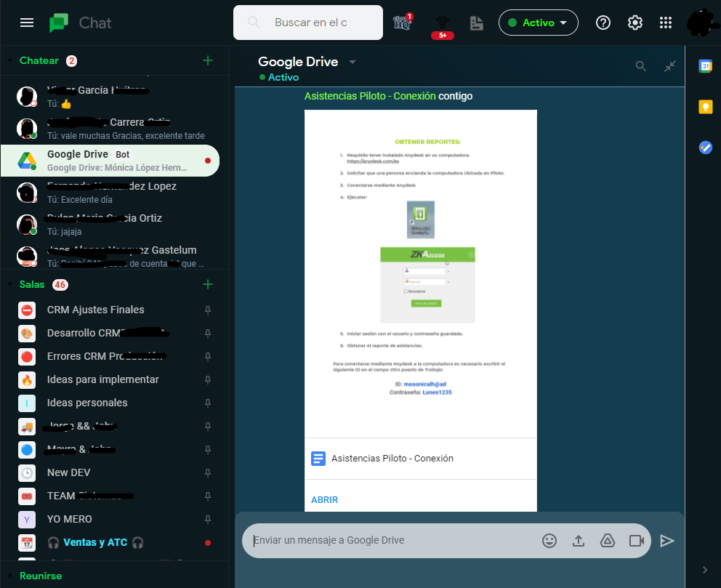
Task: Unpin the CRM Ajustes Finales room
Action: (208, 310)
